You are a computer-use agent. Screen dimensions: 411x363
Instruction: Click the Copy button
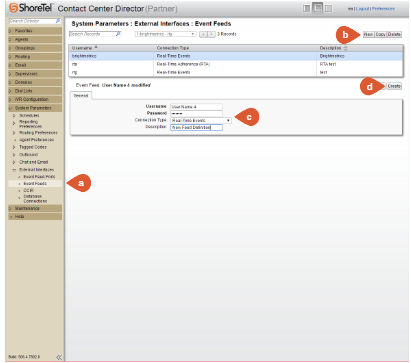[380, 34]
